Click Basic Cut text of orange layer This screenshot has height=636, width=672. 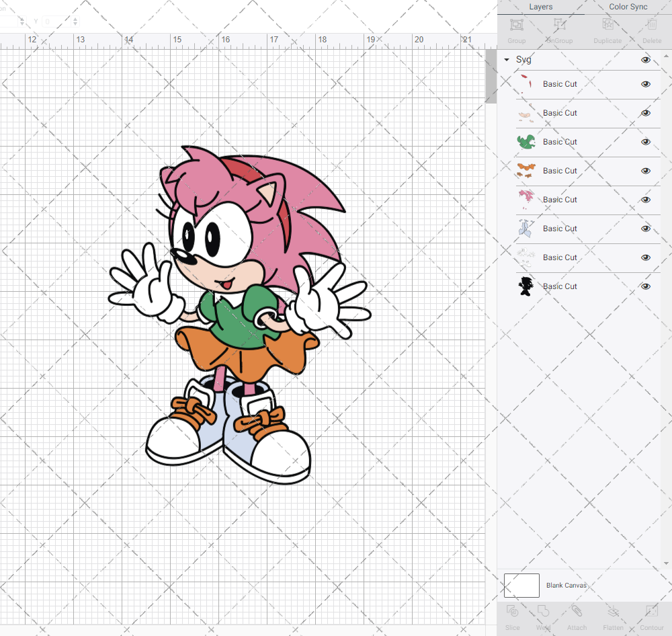[560, 171]
